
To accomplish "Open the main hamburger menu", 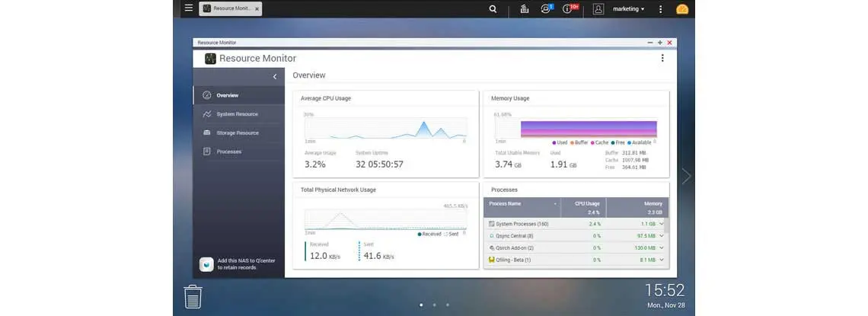I will (x=189, y=8).
